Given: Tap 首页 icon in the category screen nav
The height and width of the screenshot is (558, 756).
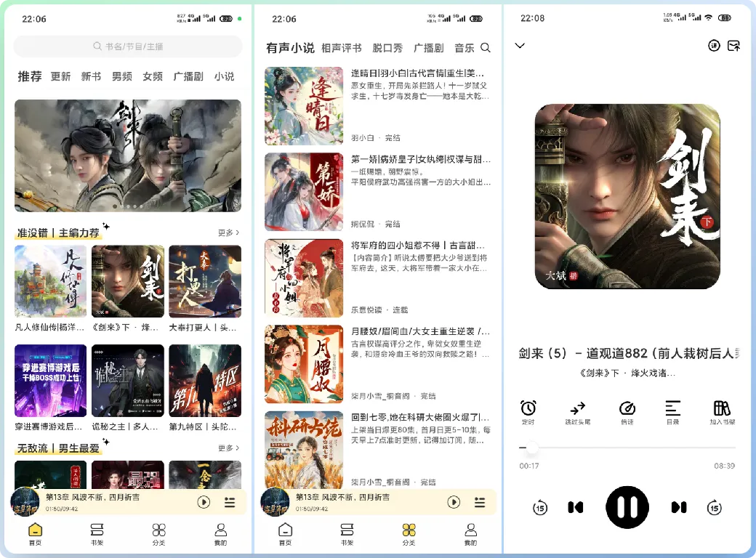Looking at the screenshot, I should coord(285,530).
